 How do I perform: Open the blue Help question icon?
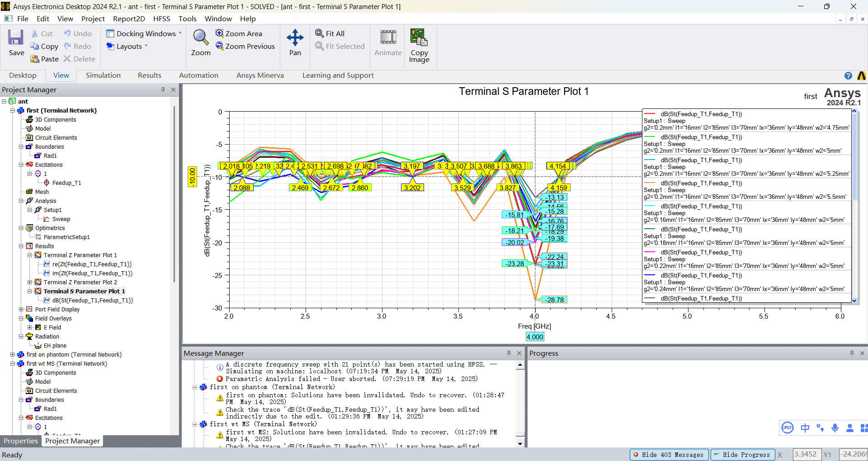(x=848, y=76)
